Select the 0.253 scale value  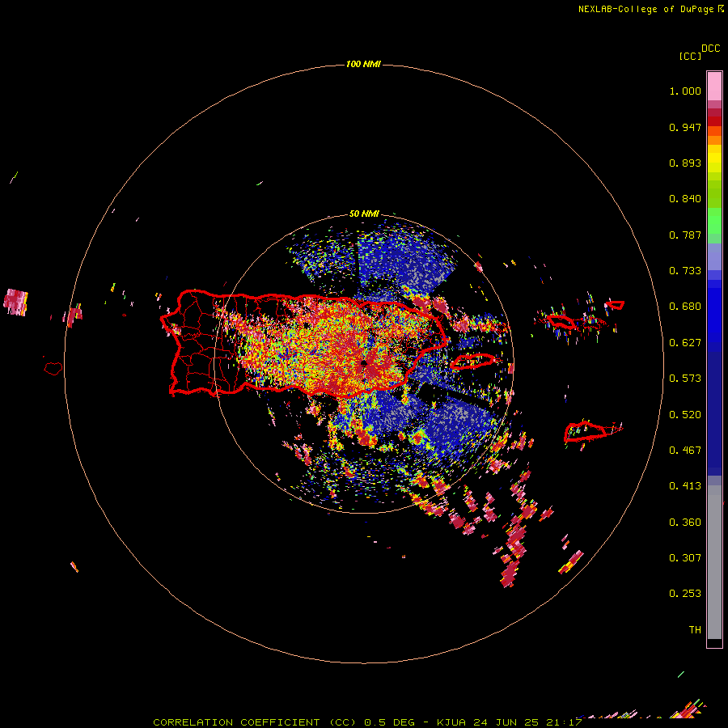[685, 594]
